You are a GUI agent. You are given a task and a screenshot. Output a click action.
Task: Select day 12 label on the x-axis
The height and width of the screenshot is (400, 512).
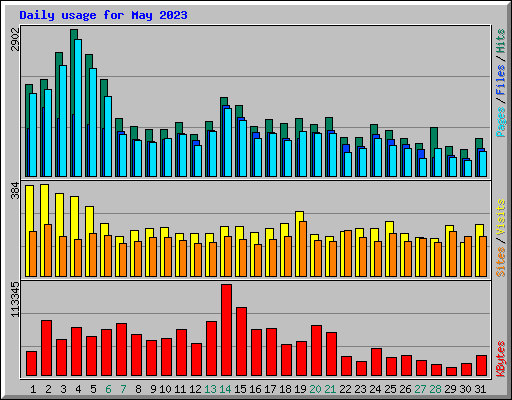(x=195, y=389)
